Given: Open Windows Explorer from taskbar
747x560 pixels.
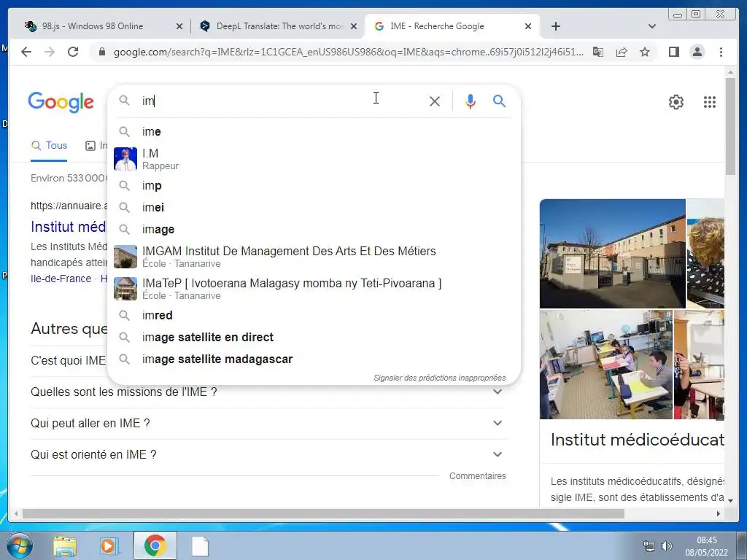Looking at the screenshot, I should click(65, 546).
